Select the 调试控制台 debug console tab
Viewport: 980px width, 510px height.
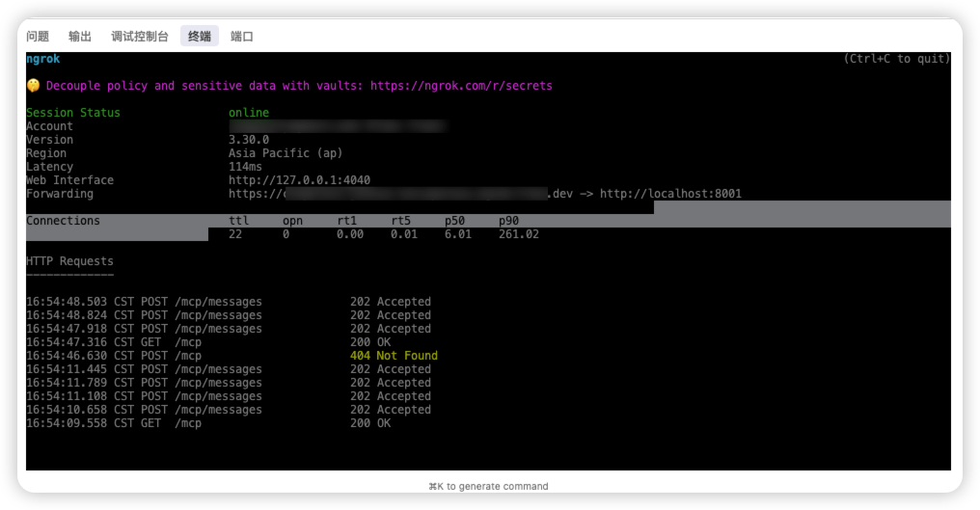tap(140, 37)
